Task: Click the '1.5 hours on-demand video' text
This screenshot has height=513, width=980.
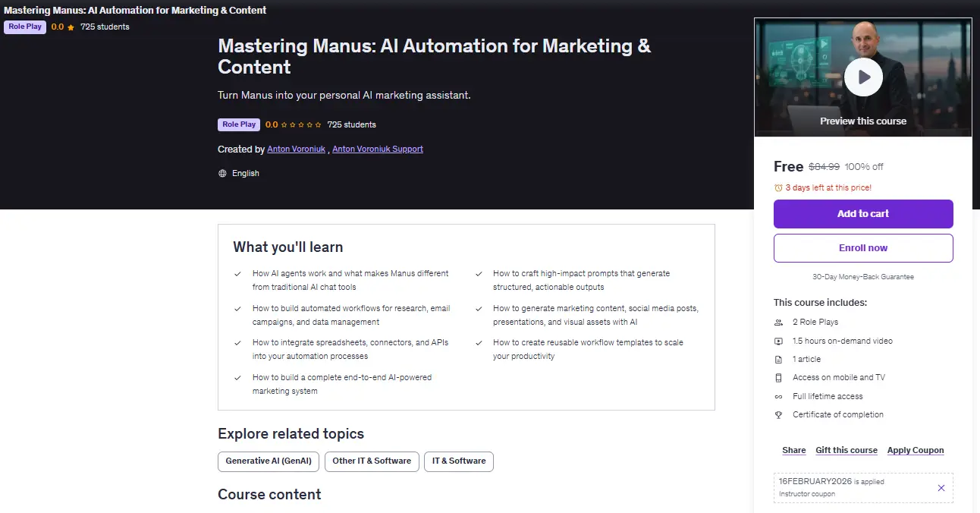Action: tap(843, 341)
